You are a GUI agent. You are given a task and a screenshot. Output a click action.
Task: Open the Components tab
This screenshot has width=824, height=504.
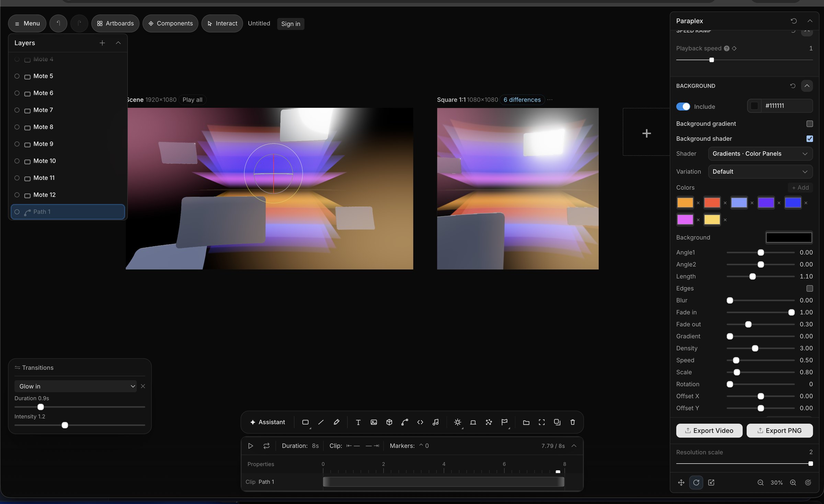click(x=170, y=23)
